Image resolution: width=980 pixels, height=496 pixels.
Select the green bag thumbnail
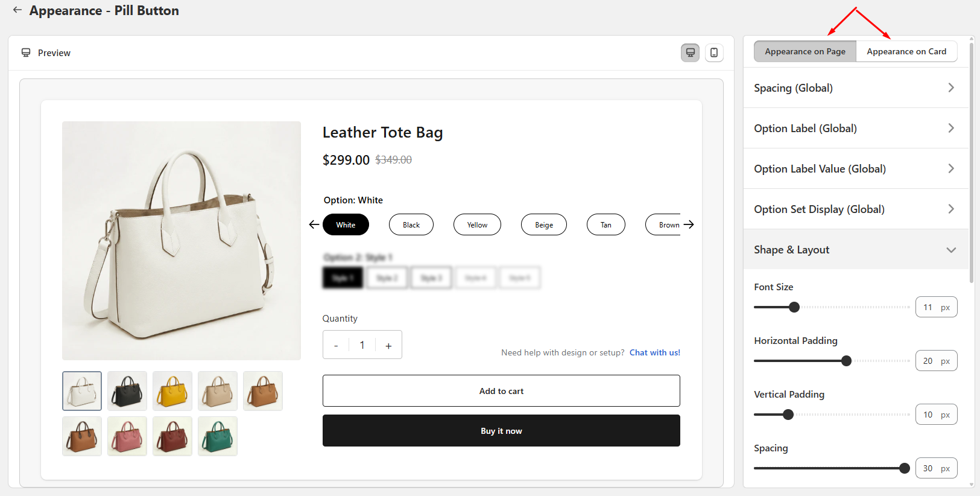[x=218, y=436]
